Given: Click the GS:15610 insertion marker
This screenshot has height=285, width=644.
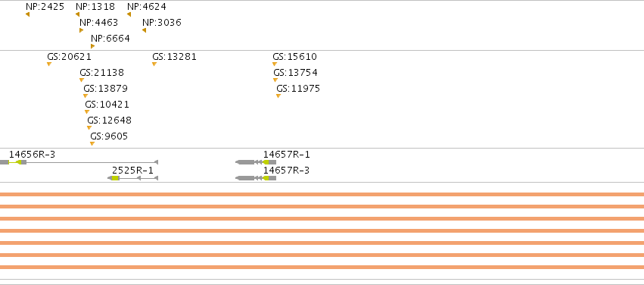Looking at the screenshot, I should [275, 64].
